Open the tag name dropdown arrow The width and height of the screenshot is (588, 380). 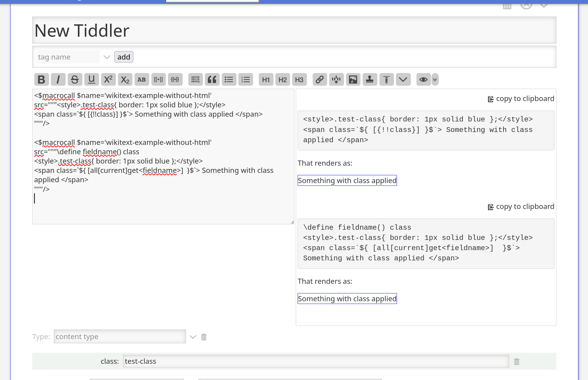(107, 57)
